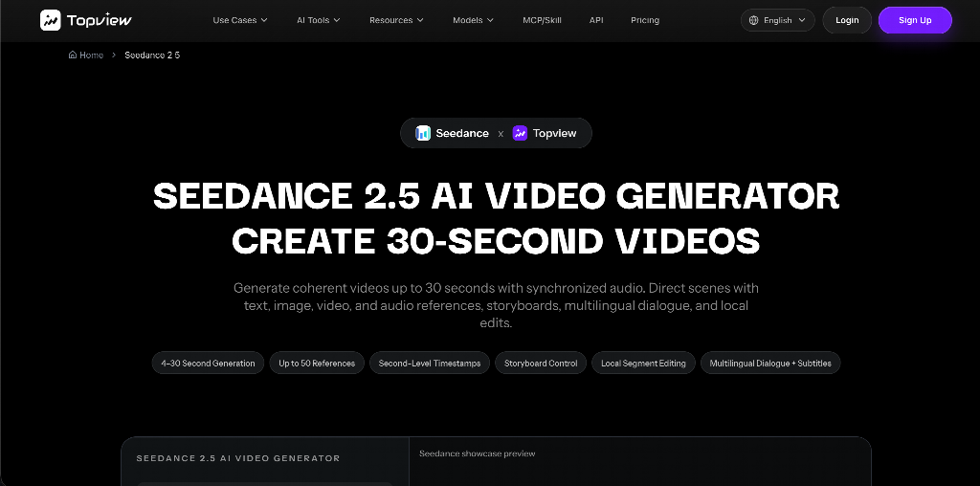Click the purple Topview icon in badge
This screenshot has width=980, height=486.
click(520, 133)
